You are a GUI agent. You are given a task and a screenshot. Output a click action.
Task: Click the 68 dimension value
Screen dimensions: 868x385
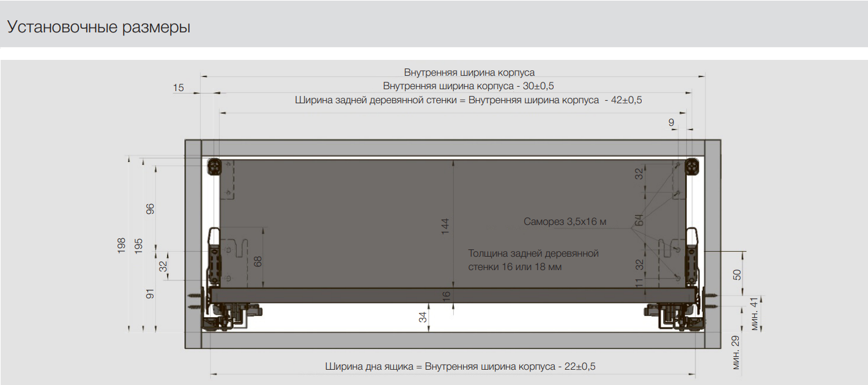[258, 261]
